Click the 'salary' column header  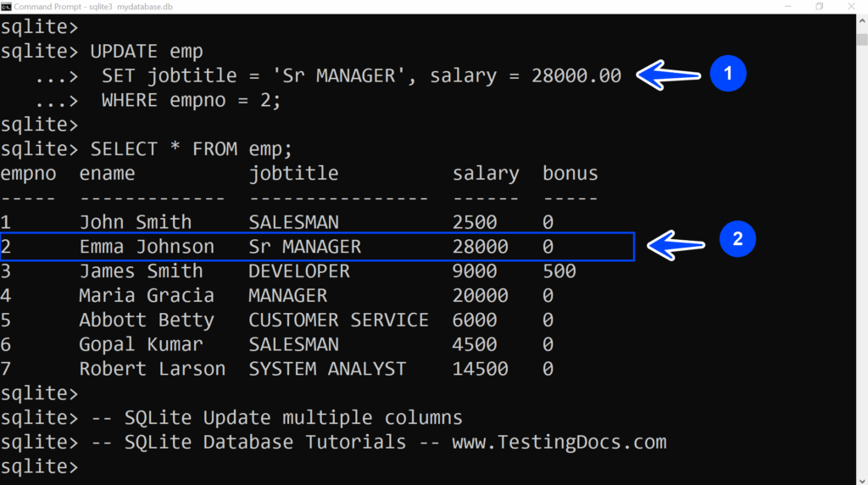pyautogui.click(x=486, y=174)
